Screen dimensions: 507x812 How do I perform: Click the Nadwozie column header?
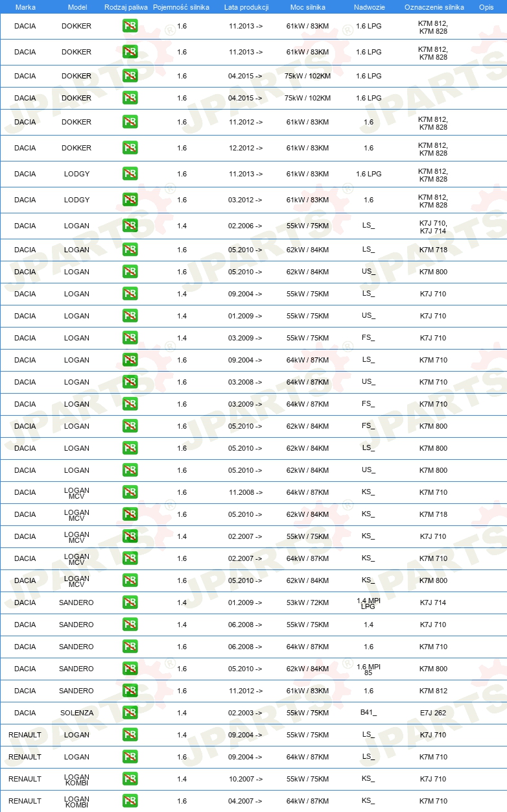(x=368, y=6)
